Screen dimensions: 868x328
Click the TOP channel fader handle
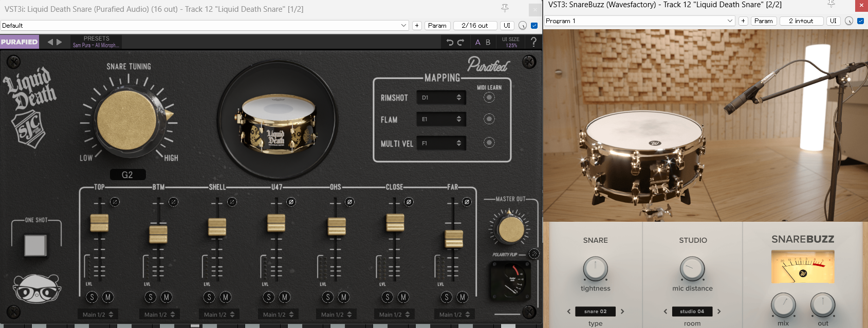point(99,223)
